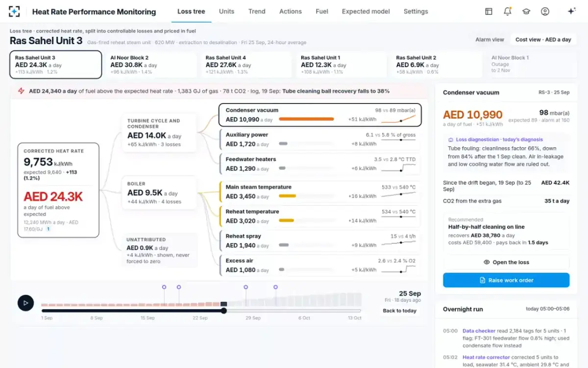
Task: Click the Turbine cycle and condenser node
Action: 159,132
